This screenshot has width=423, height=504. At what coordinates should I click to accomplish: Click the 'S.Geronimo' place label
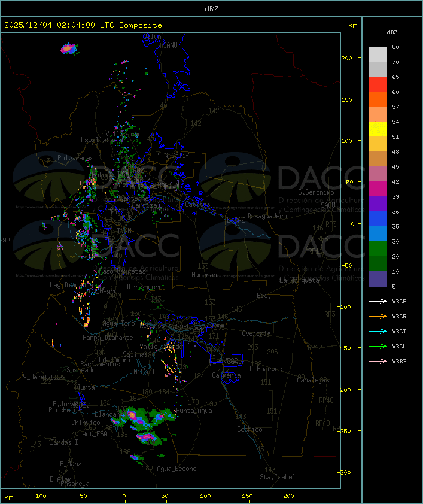[316, 192]
